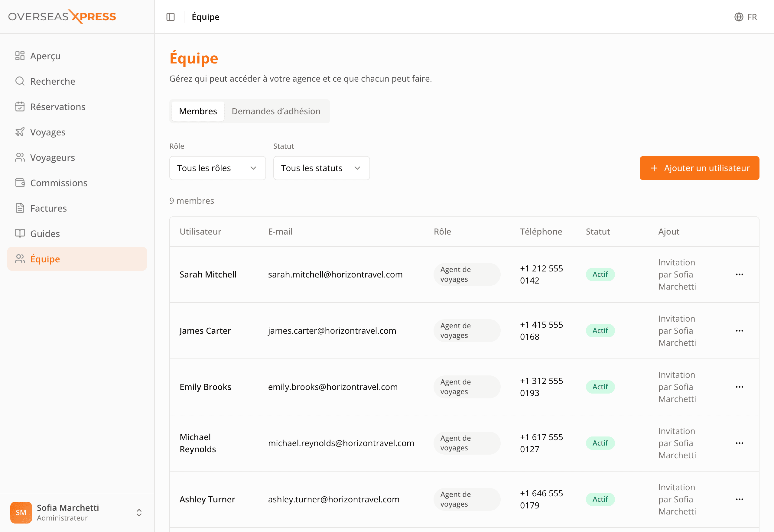The width and height of the screenshot is (774, 532).
Task: Open the Réservations section
Action: [x=77, y=107]
